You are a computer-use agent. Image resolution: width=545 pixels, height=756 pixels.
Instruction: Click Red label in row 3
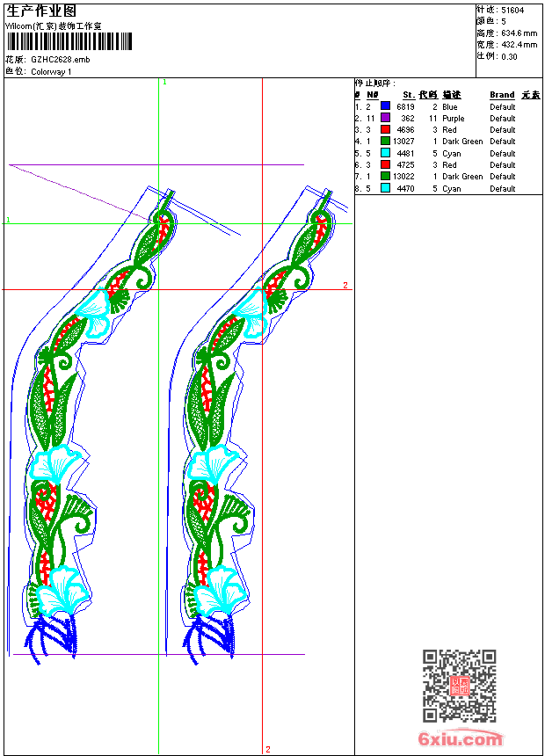tap(449, 130)
